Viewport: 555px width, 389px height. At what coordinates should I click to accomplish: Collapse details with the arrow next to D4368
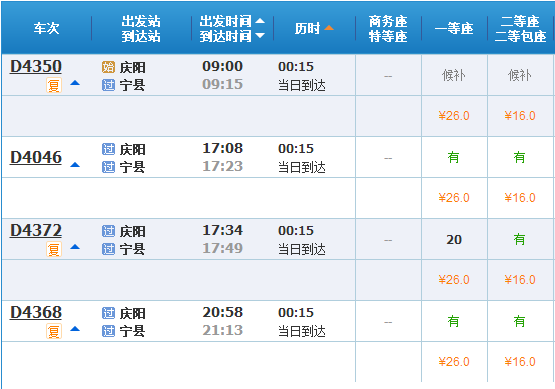(x=75, y=329)
